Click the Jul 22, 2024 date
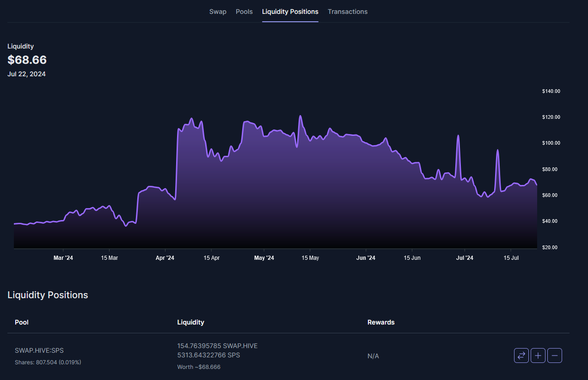The image size is (588, 380). coord(26,74)
